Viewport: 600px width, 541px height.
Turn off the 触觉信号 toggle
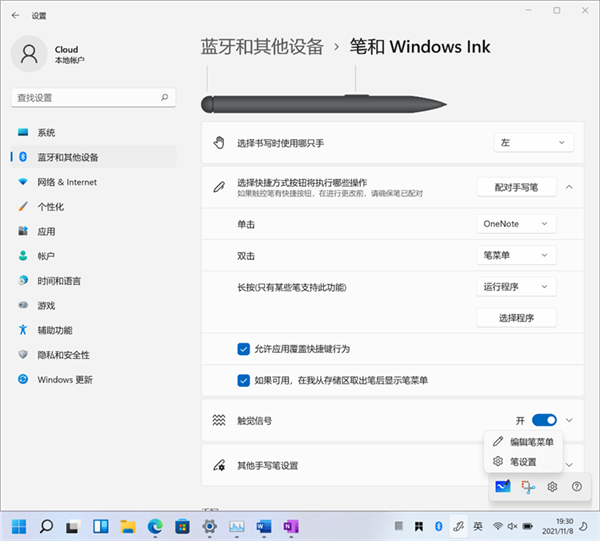pyautogui.click(x=543, y=421)
